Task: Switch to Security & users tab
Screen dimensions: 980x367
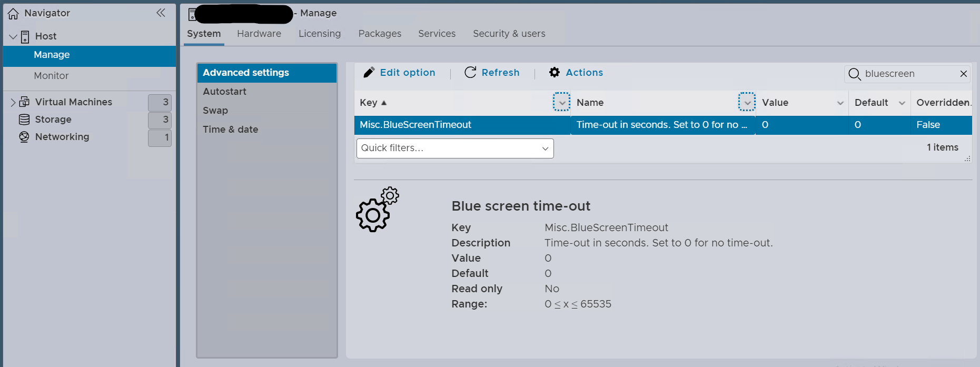Action: [x=509, y=34]
